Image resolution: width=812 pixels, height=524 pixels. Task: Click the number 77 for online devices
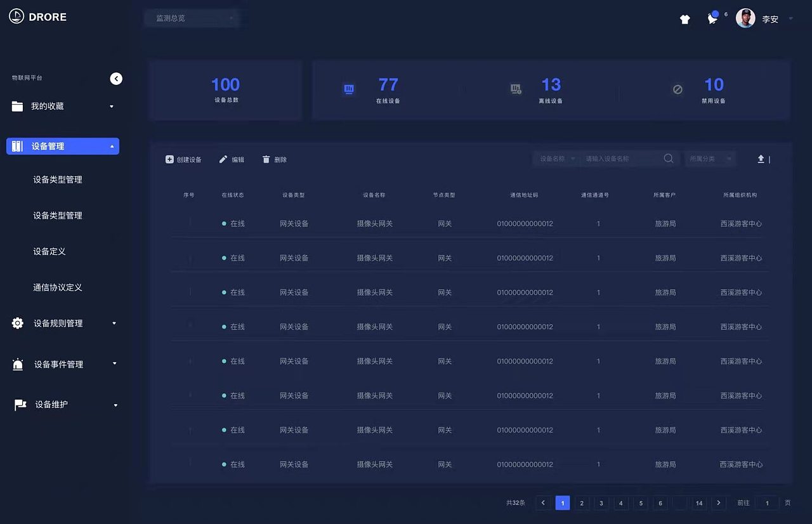pyautogui.click(x=388, y=84)
